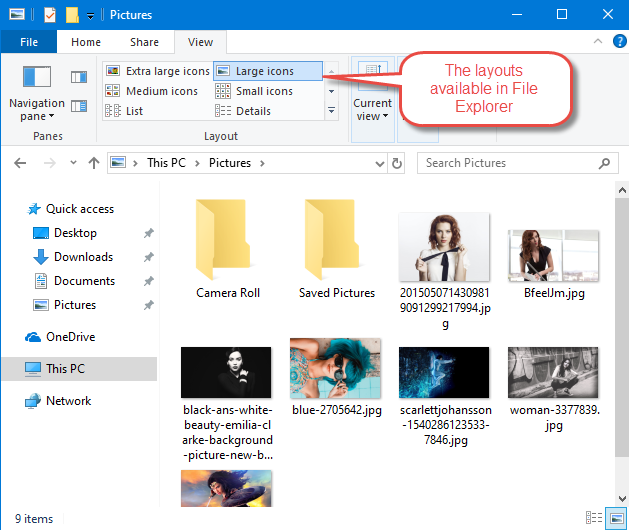Open Downloads in Quick access

pyautogui.click(x=83, y=257)
